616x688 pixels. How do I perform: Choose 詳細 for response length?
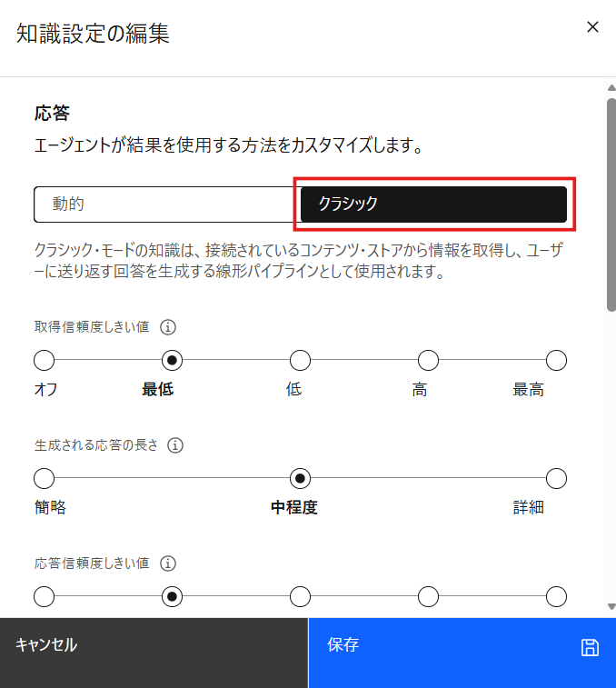tap(556, 478)
